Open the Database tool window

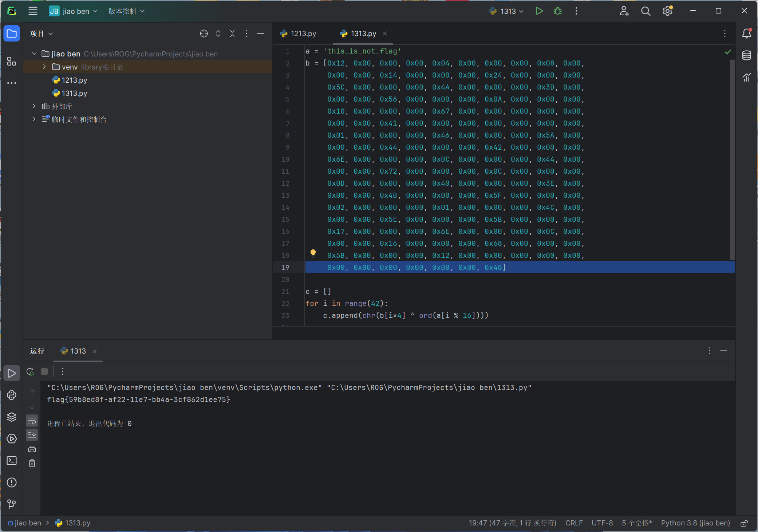point(747,55)
